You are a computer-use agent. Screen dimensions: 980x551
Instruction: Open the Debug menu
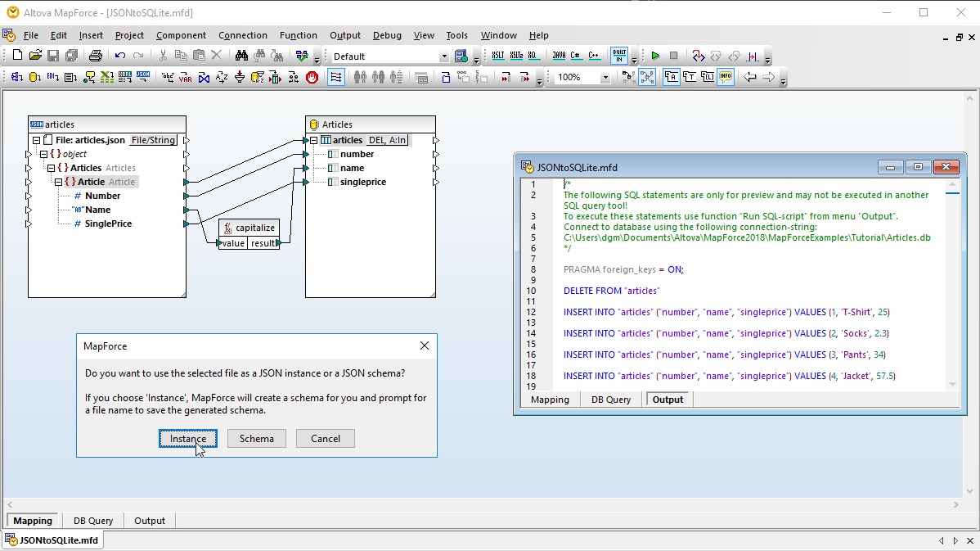(387, 36)
